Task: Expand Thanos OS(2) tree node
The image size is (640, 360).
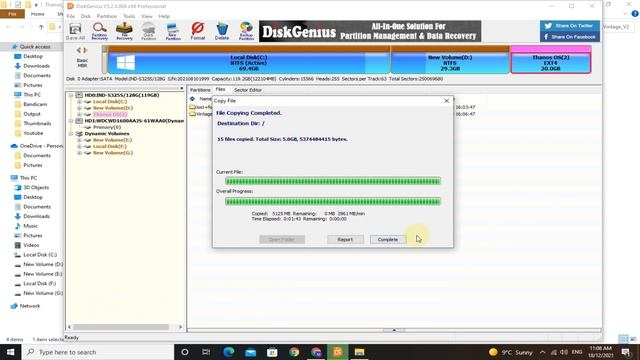Action: click(79, 115)
